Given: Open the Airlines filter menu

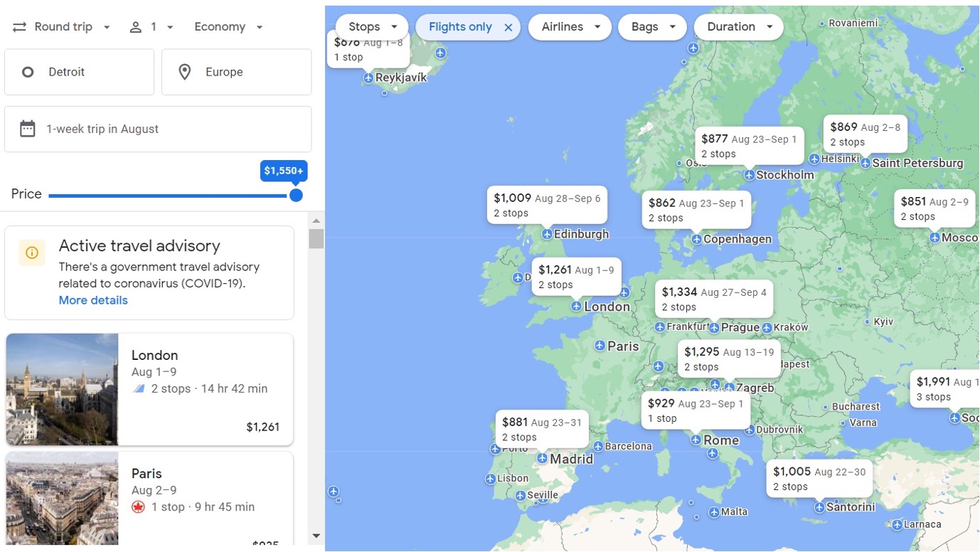Looking at the screenshot, I should click(x=569, y=27).
